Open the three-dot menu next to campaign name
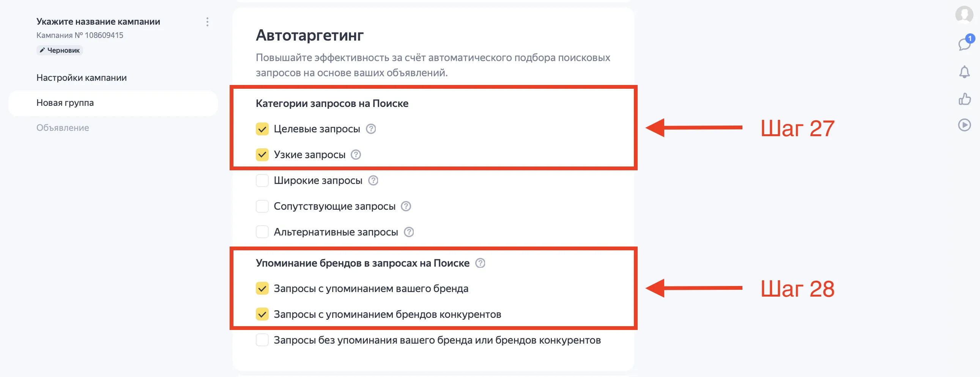 pyautogui.click(x=207, y=22)
